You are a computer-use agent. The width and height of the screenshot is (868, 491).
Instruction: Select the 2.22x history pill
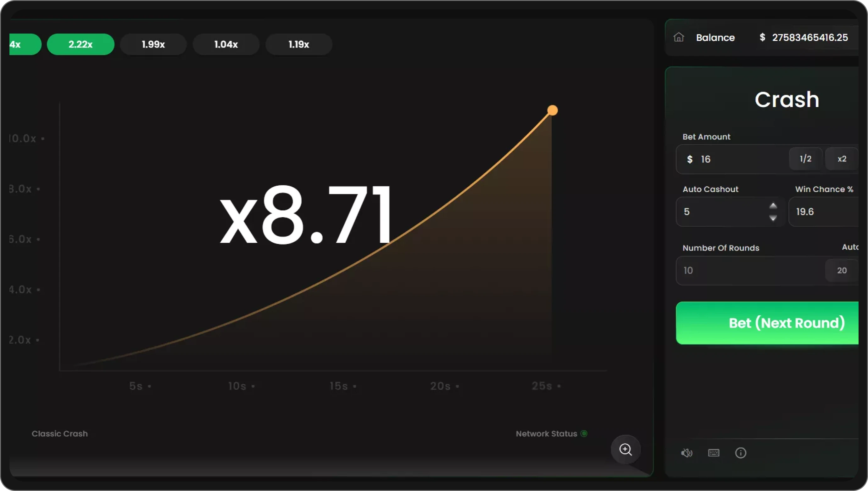pyautogui.click(x=81, y=44)
